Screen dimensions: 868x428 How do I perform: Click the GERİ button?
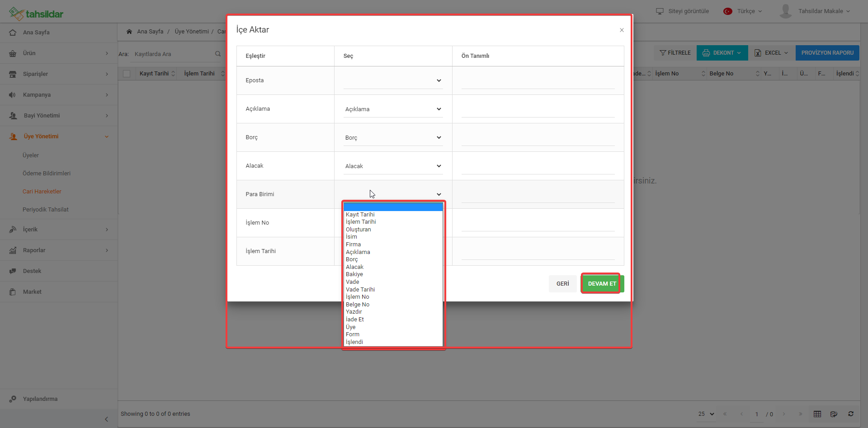coord(563,284)
